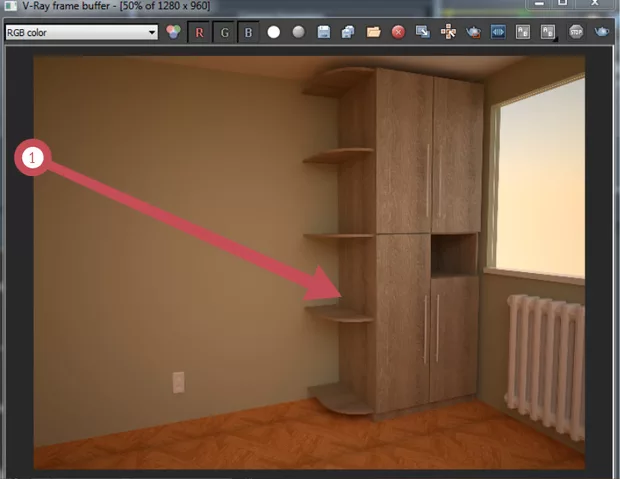The image size is (620, 479).
Task: Save the rendered image
Action: (323, 32)
